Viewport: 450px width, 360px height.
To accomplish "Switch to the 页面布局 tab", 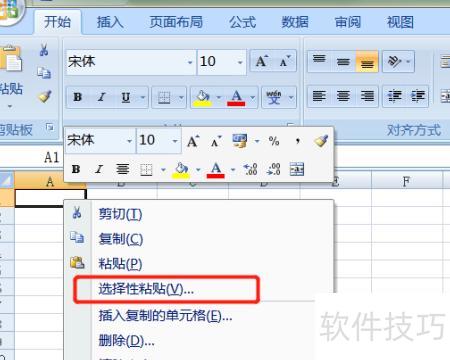I will pos(176,22).
